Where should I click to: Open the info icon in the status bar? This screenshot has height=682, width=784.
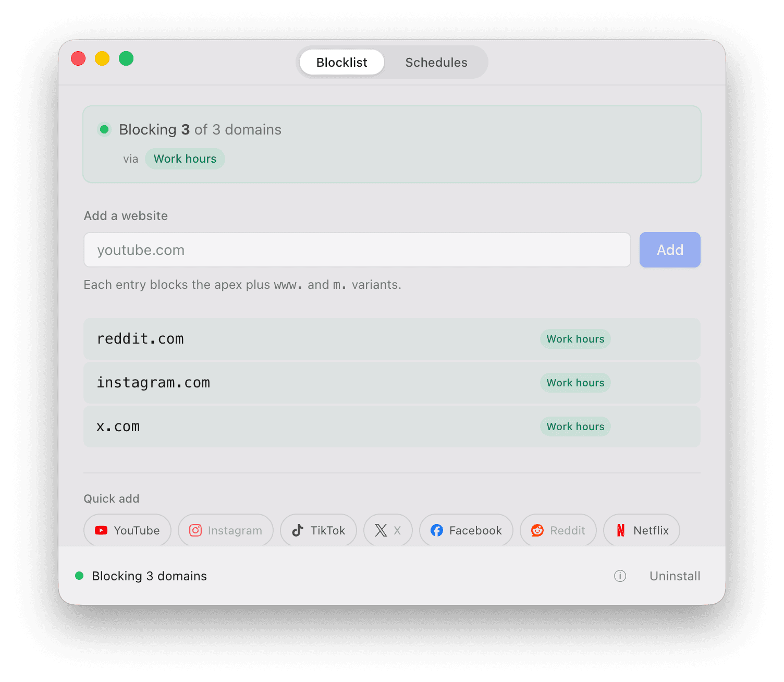point(620,576)
